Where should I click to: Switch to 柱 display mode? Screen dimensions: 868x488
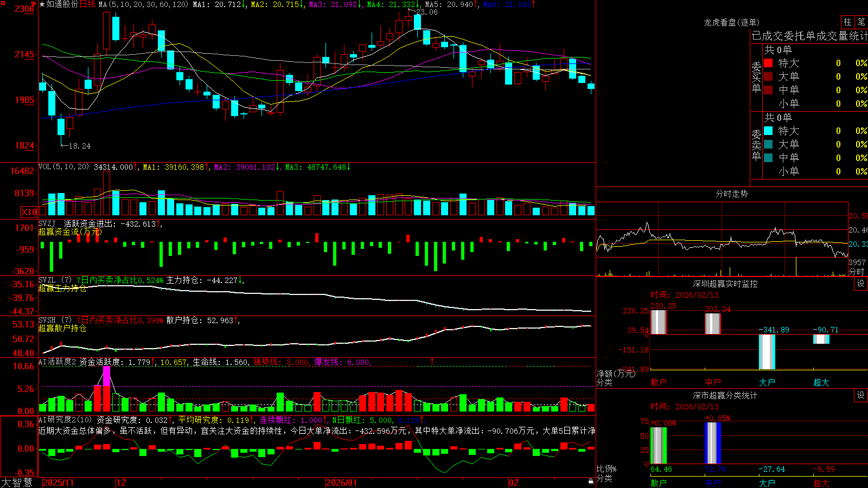coord(847,22)
